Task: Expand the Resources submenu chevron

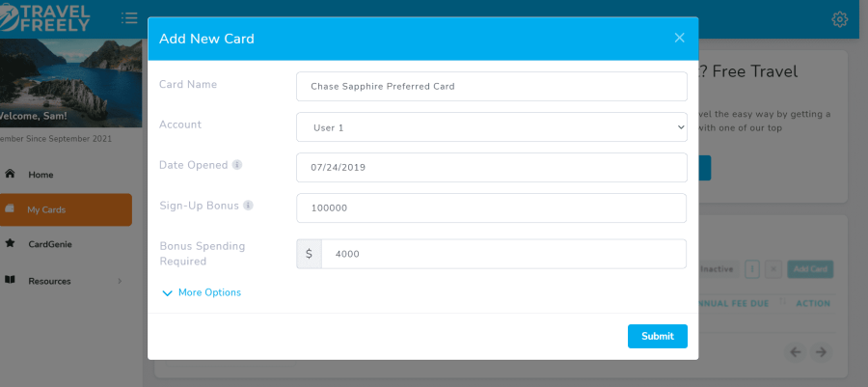Action: (120, 281)
